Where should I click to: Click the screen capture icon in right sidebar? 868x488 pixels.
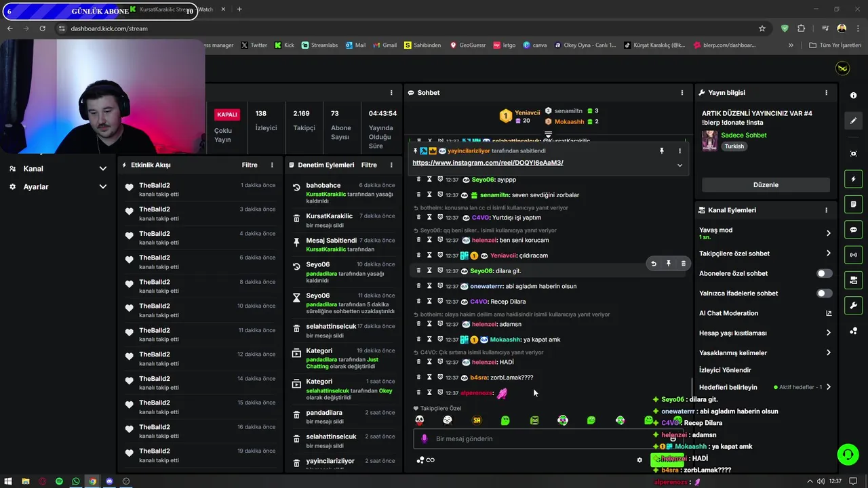coord(853,154)
